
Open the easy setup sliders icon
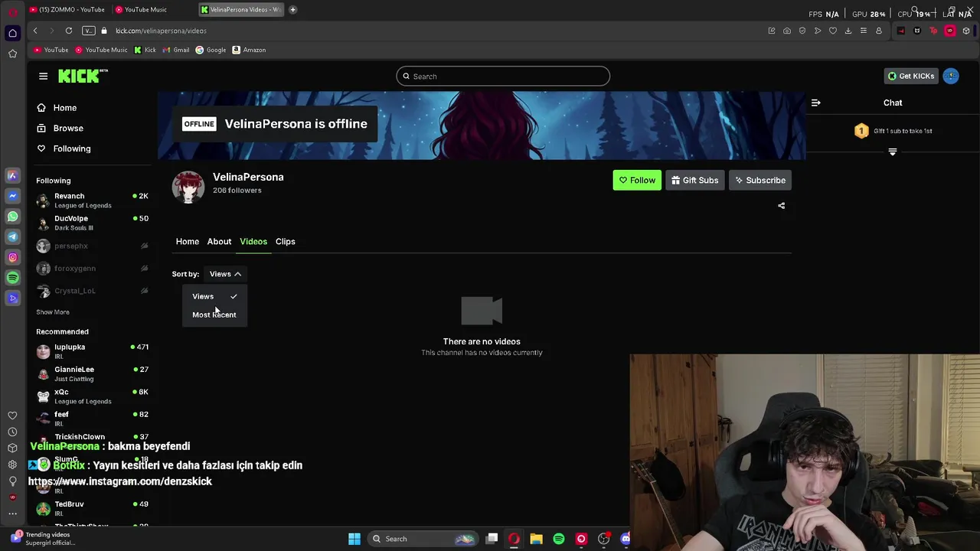tap(864, 31)
